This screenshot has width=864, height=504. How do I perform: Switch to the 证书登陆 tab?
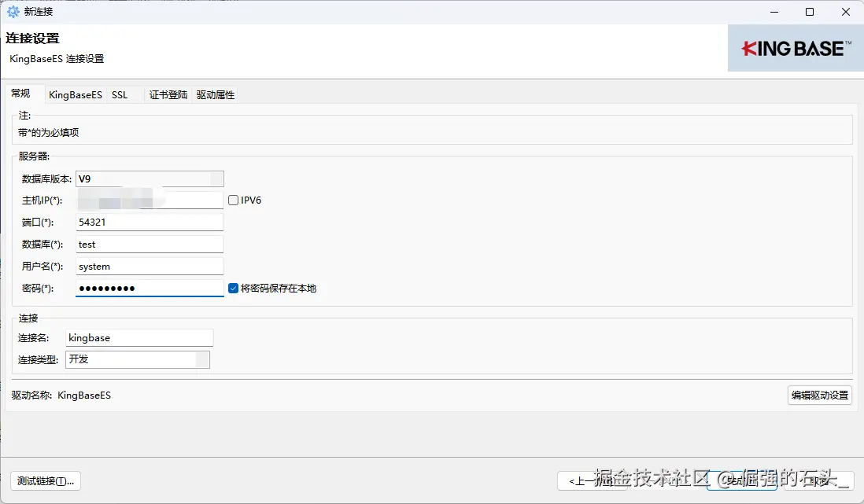tap(168, 94)
